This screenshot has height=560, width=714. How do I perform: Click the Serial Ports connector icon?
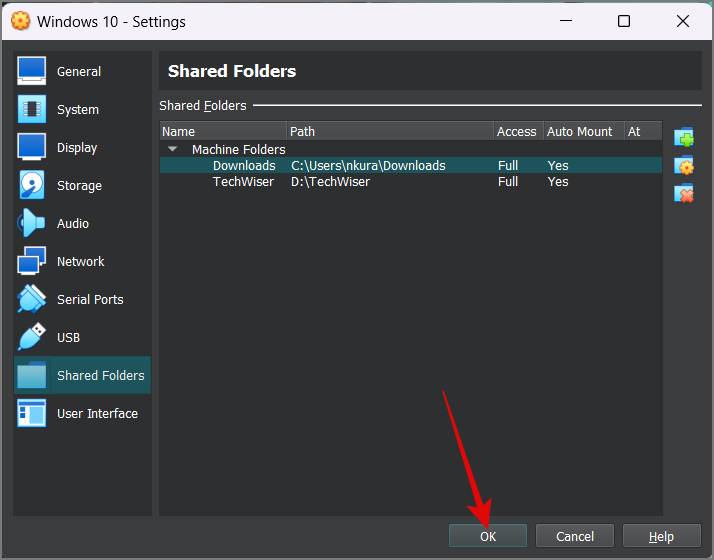(x=31, y=299)
